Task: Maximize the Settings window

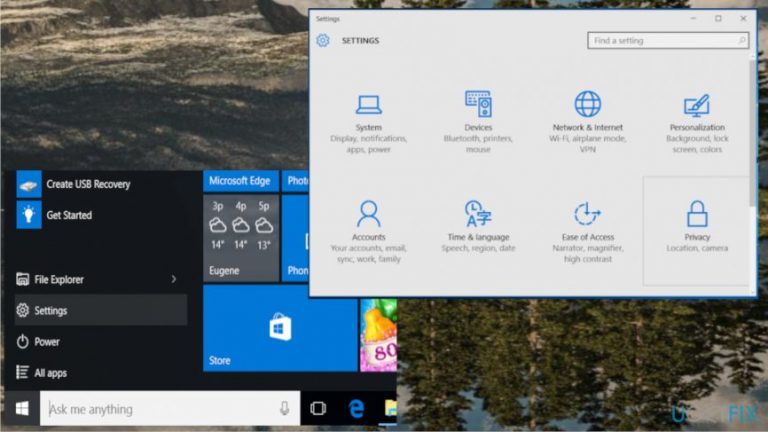Action: point(718,19)
